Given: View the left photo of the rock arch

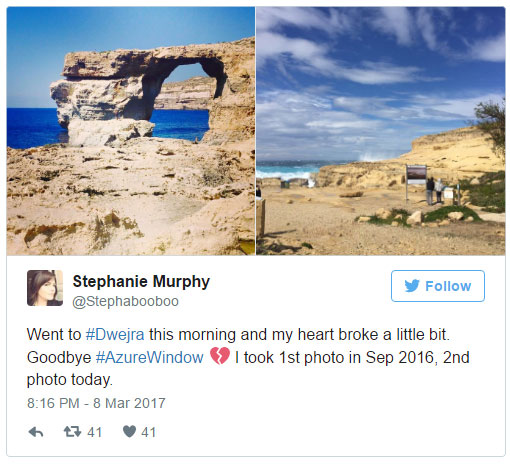Looking at the screenshot, I should 131,131.
